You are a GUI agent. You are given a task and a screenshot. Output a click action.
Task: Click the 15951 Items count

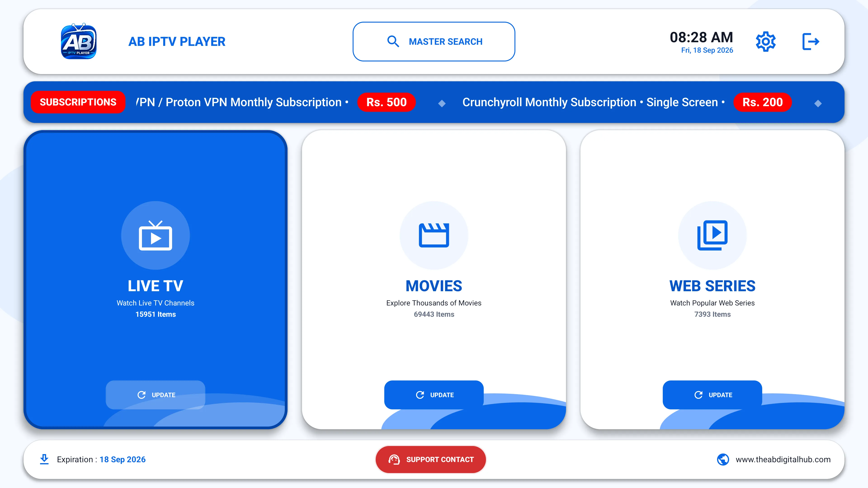coord(155,314)
